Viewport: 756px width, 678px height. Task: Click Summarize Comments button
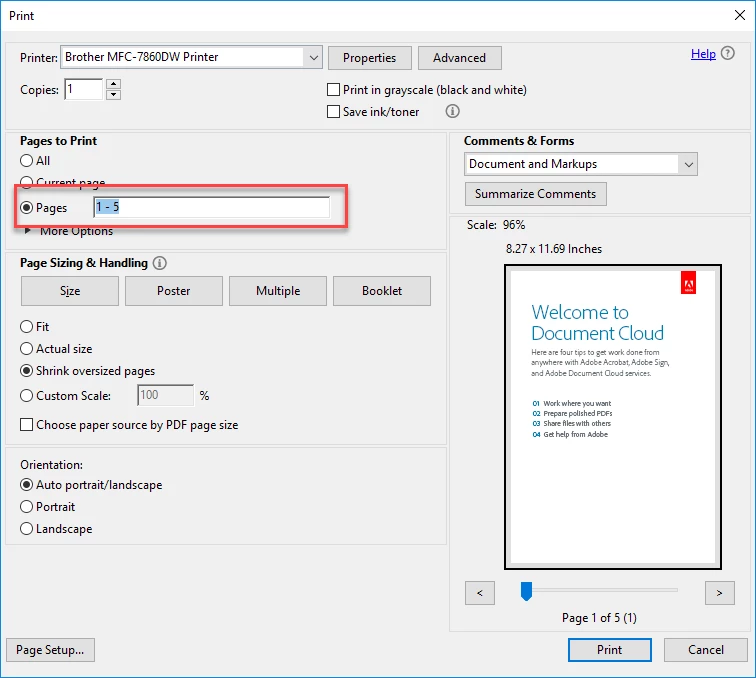click(x=536, y=194)
